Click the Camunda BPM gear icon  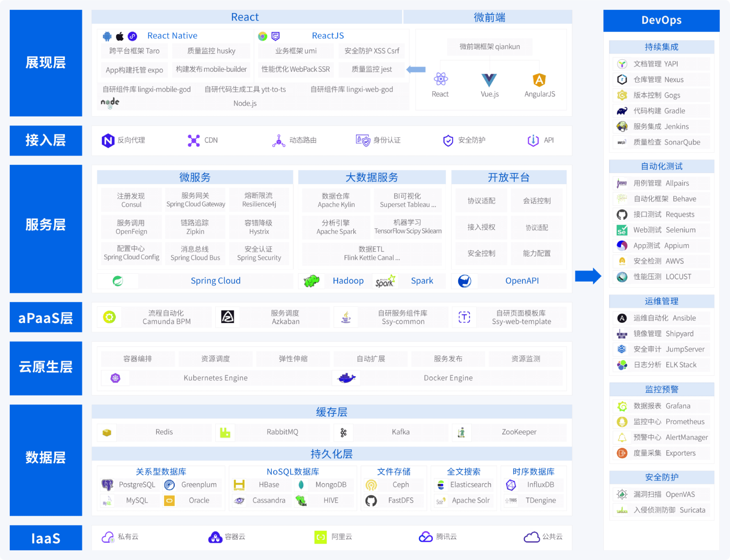109,317
